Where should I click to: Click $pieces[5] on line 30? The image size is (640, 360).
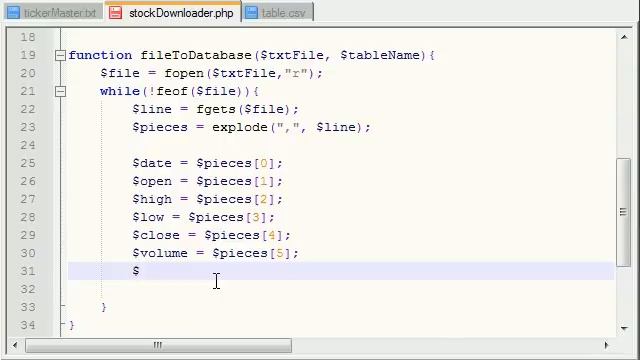coord(252,253)
